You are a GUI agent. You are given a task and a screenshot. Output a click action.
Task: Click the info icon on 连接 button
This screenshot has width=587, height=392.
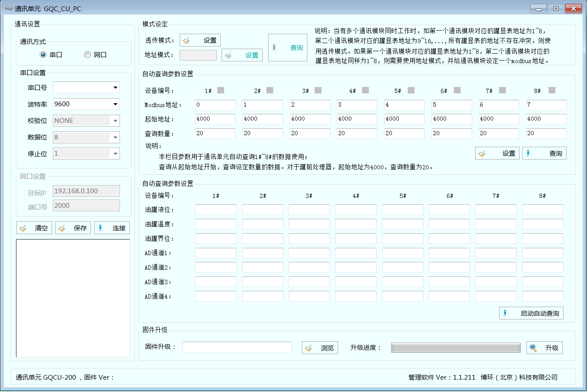coord(100,228)
